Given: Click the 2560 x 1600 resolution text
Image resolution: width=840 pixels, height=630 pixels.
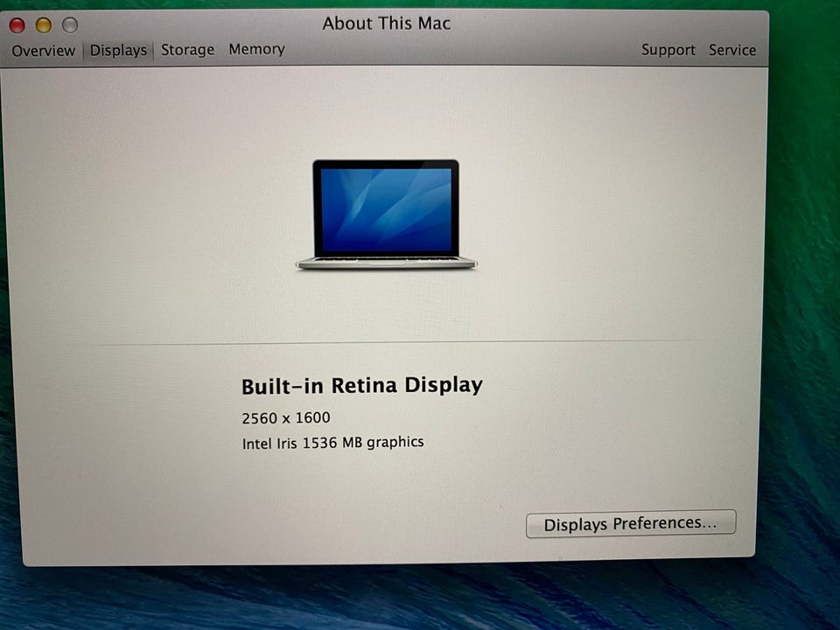Looking at the screenshot, I should [285, 418].
